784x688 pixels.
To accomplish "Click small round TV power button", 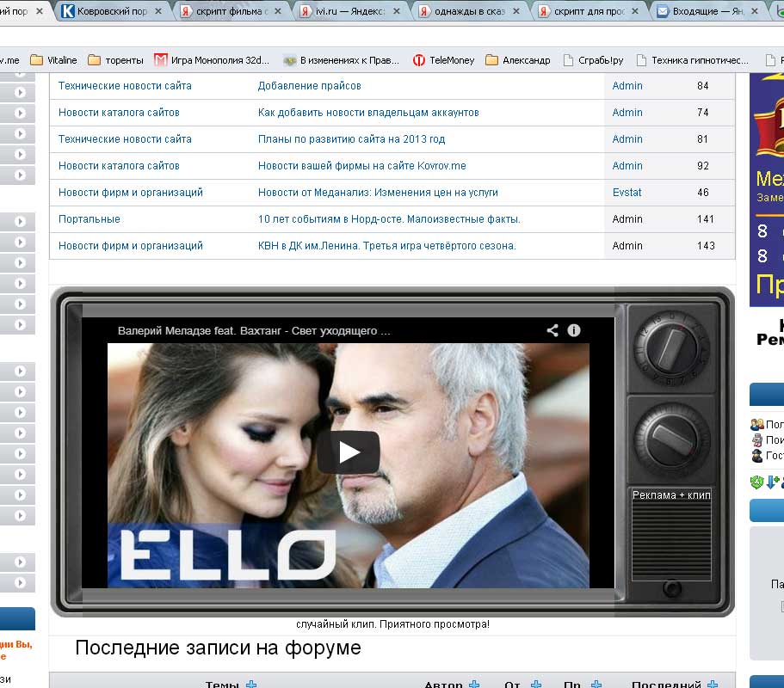I will pos(671,588).
